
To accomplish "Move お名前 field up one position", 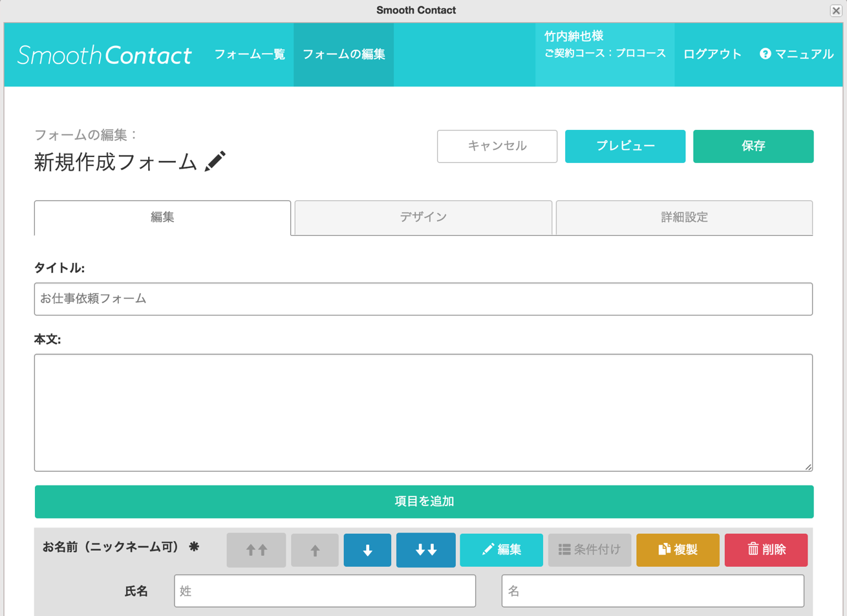I will tap(315, 550).
